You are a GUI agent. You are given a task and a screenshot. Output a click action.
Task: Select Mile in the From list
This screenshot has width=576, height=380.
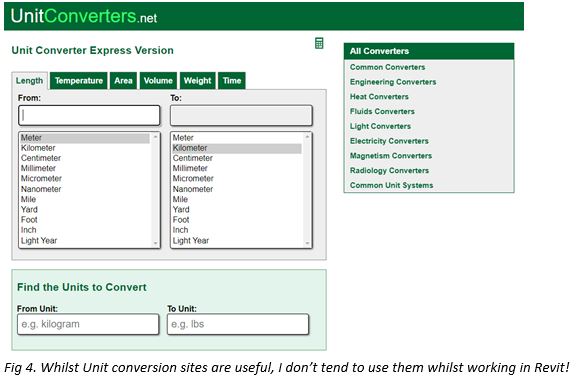point(85,200)
